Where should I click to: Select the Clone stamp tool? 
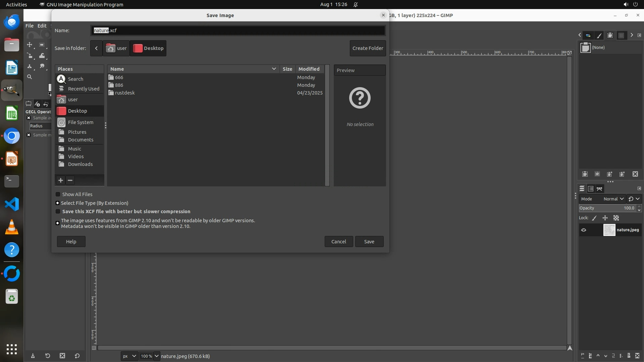coord(30,66)
